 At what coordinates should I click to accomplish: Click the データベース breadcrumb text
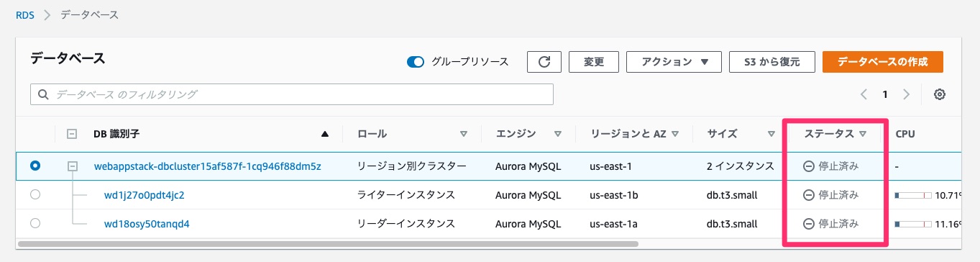90,14
